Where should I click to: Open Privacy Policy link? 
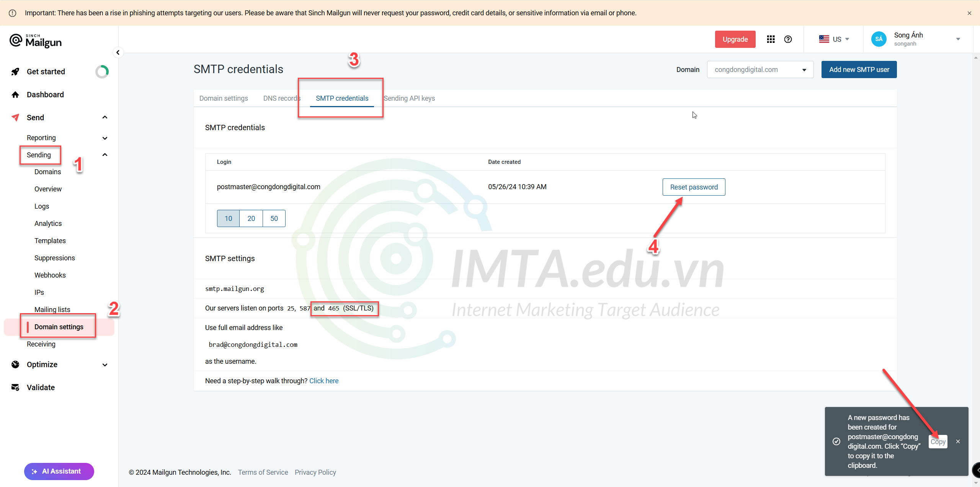[315, 472]
